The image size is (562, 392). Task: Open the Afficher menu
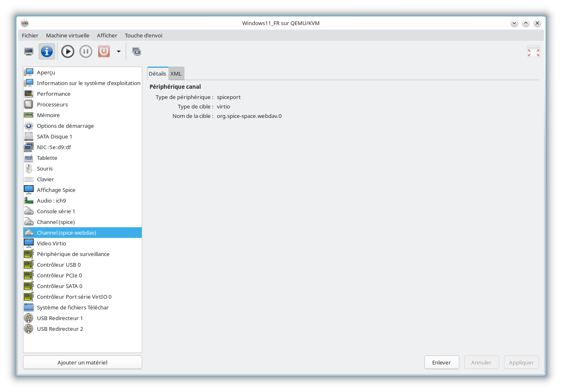[x=107, y=35]
